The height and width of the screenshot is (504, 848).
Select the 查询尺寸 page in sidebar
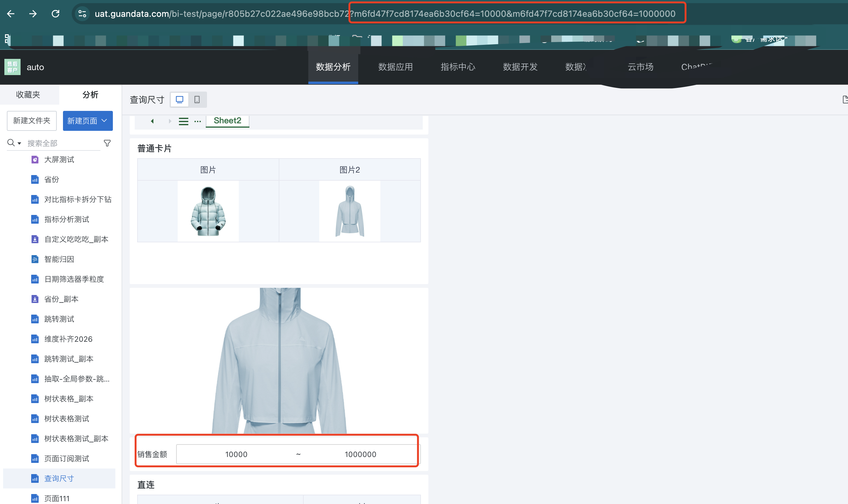click(60, 478)
